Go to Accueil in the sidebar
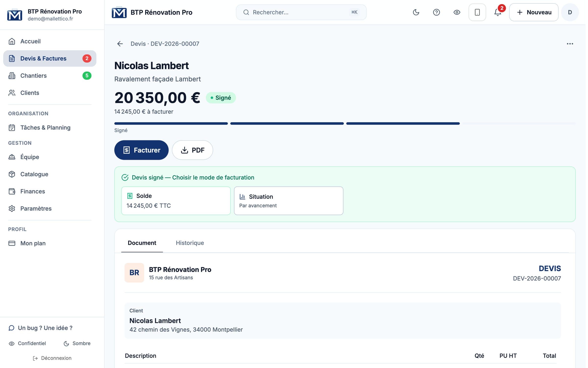 (50, 41)
